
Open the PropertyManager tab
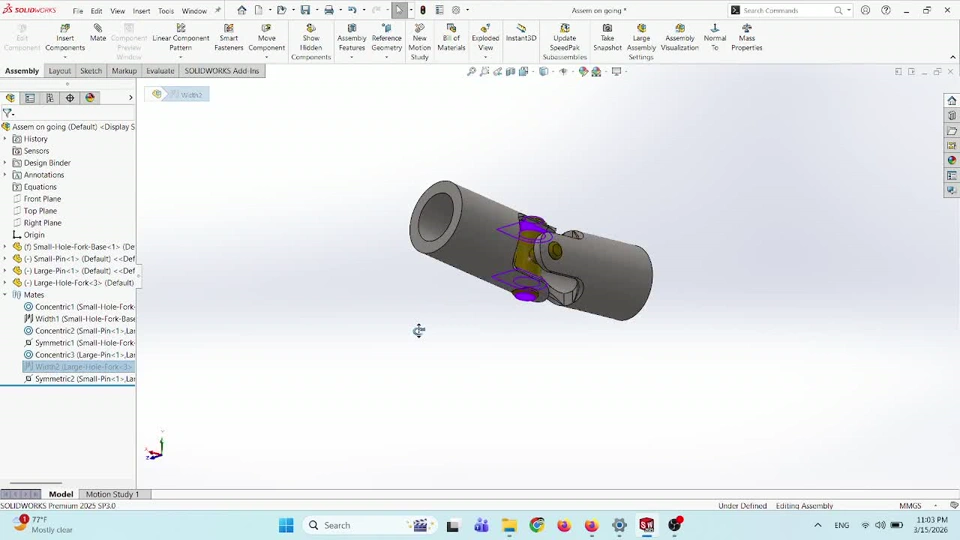pyautogui.click(x=30, y=98)
